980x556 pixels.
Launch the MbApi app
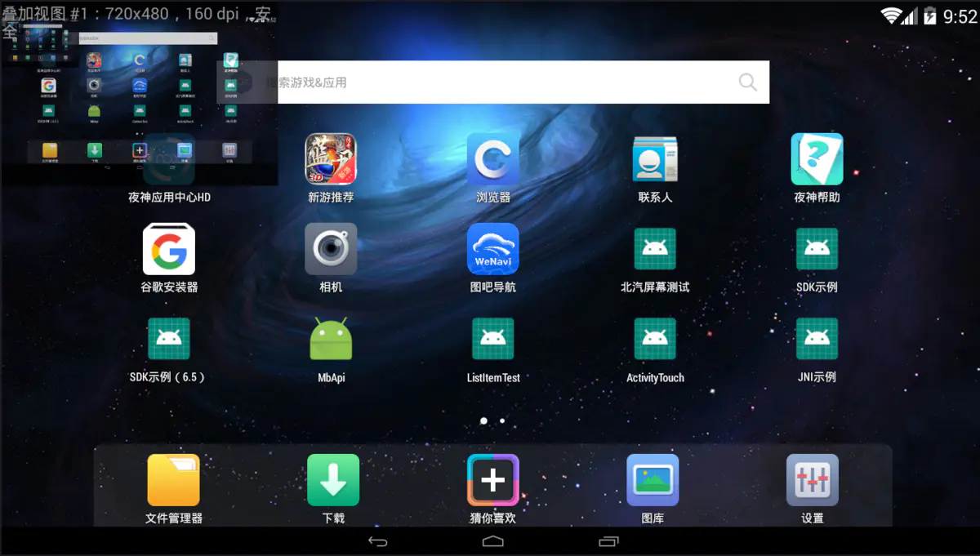(331, 339)
